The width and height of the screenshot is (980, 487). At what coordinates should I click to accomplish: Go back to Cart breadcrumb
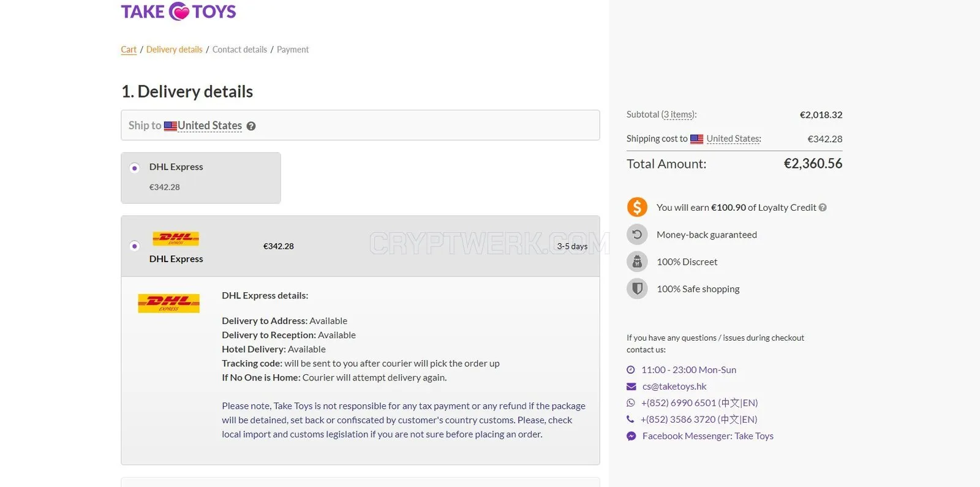click(x=129, y=50)
